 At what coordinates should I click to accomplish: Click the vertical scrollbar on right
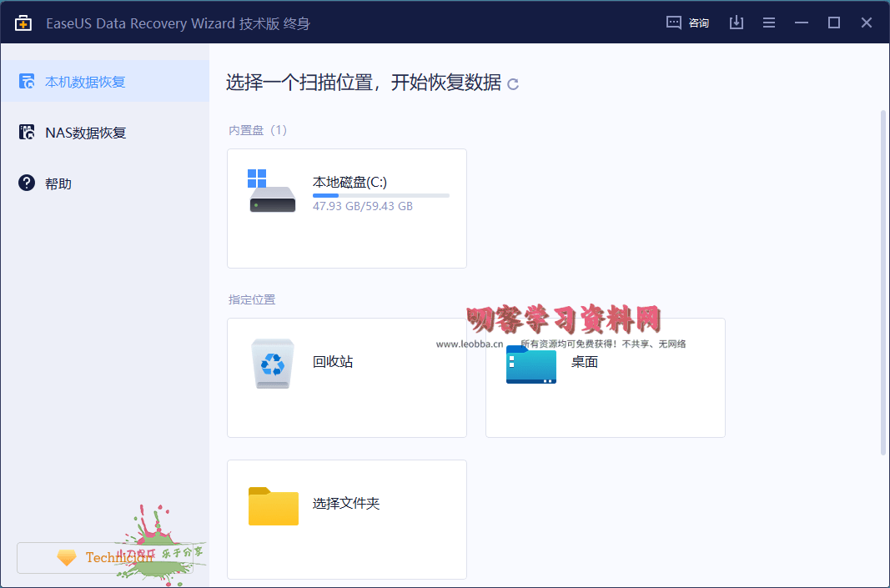(883, 283)
